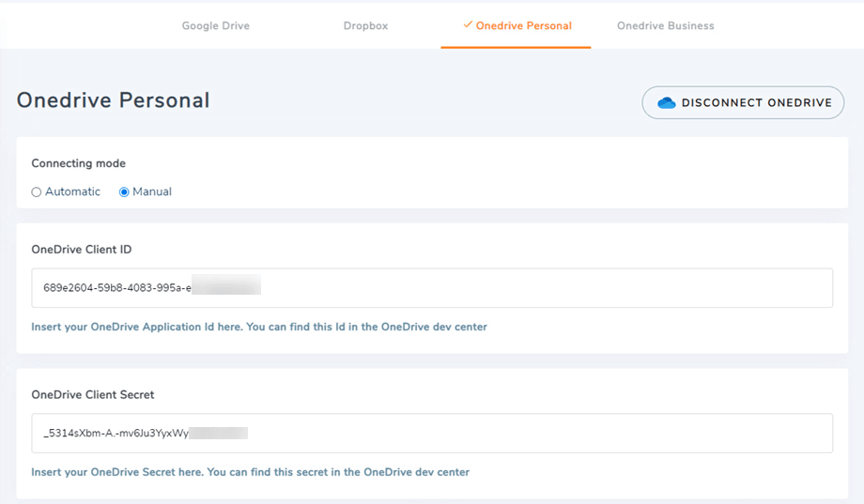Open the Google Drive tab
Viewport: 864px width, 504px height.
tap(215, 26)
